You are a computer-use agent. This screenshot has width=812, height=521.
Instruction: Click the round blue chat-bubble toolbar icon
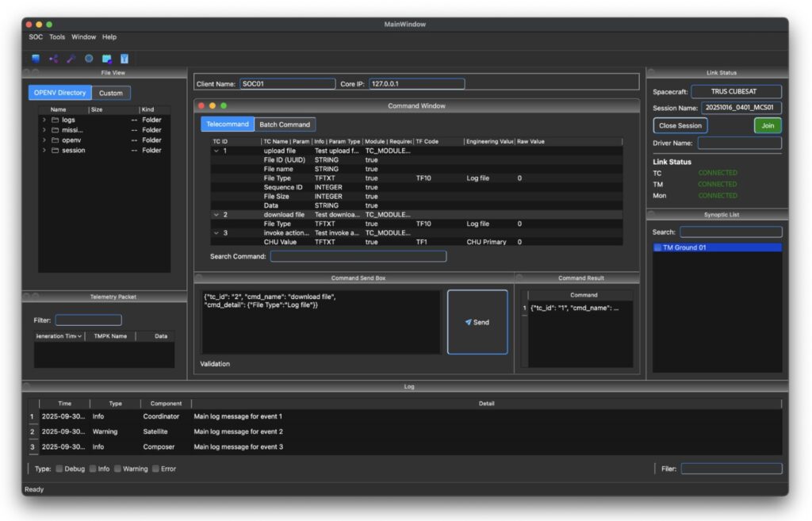pos(89,58)
